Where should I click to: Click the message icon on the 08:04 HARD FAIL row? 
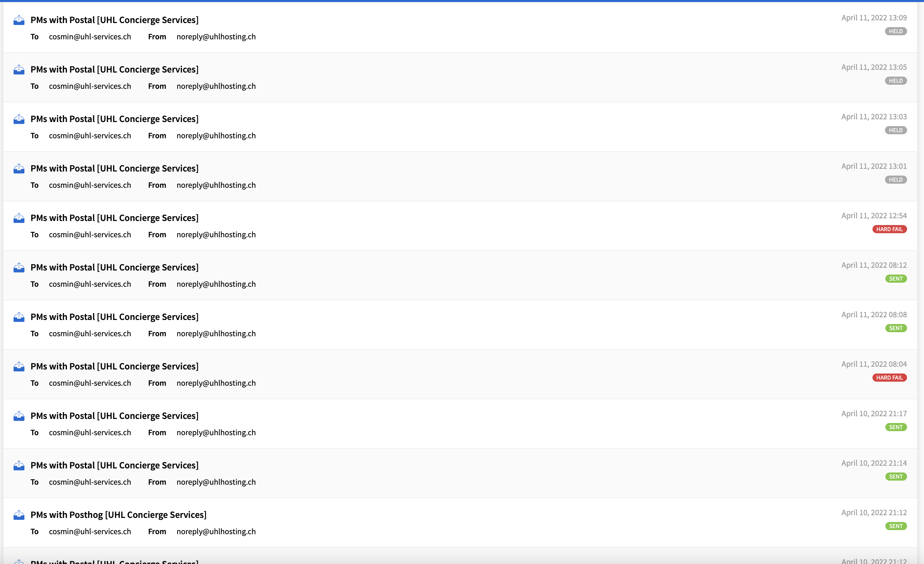click(19, 366)
